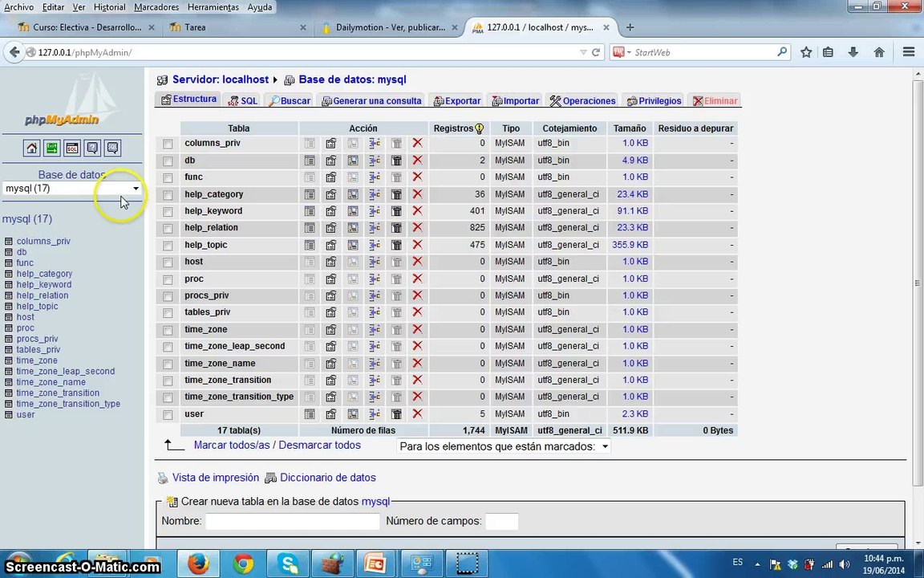The width and height of the screenshot is (924, 578).
Task: Check the help_topic table checkbox
Action: coord(168,246)
